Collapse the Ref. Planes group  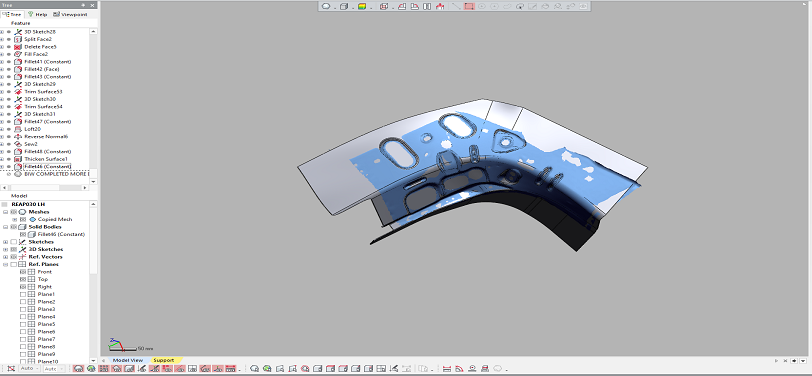[6, 264]
